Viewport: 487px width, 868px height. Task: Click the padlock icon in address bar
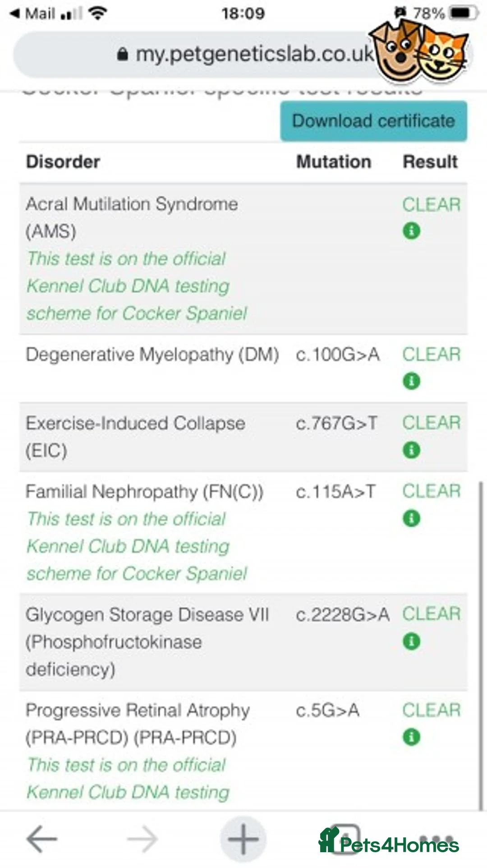122,55
